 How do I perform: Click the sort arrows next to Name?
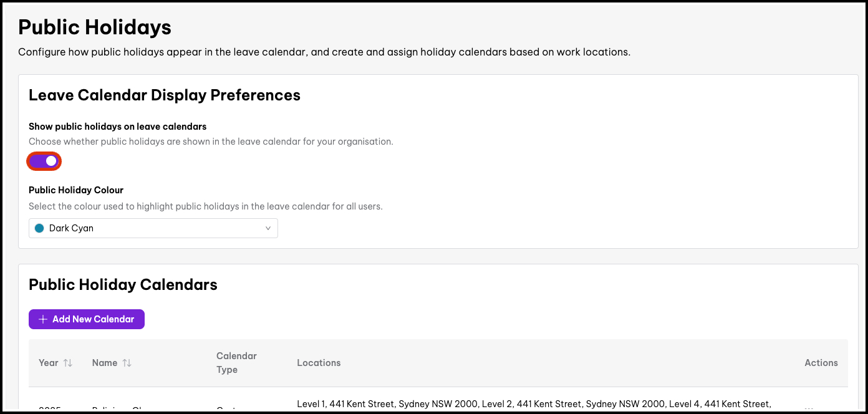[127, 363]
